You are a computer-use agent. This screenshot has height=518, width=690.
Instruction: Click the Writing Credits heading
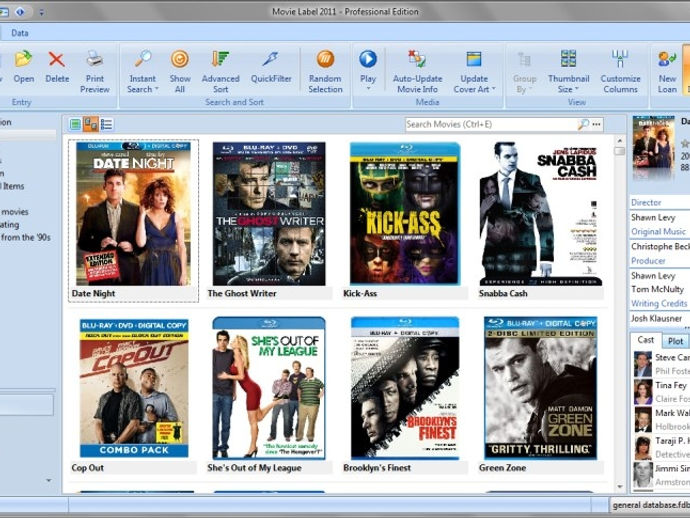coord(659,303)
